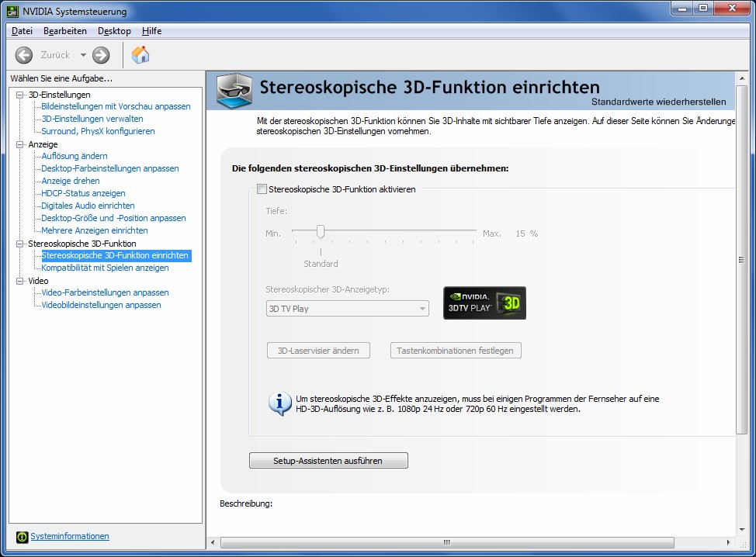Select Mehrere Anzeigen einrichten
Viewport: 756px width, 557px height.
click(x=95, y=231)
